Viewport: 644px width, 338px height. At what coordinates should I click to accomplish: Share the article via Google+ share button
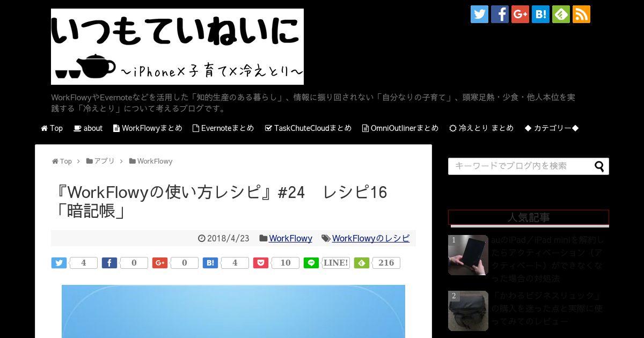pyautogui.click(x=160, y=263)
